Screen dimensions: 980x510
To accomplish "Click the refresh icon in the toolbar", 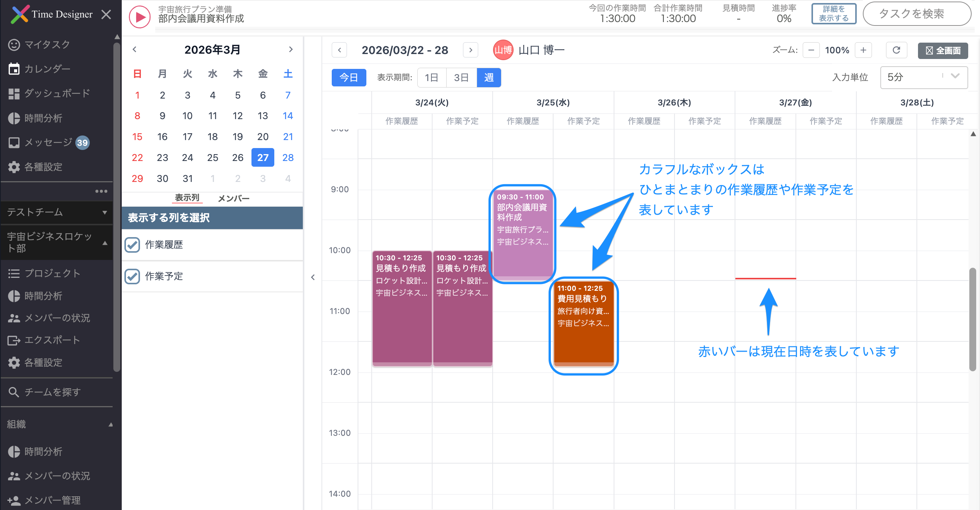I will point(896,50).
